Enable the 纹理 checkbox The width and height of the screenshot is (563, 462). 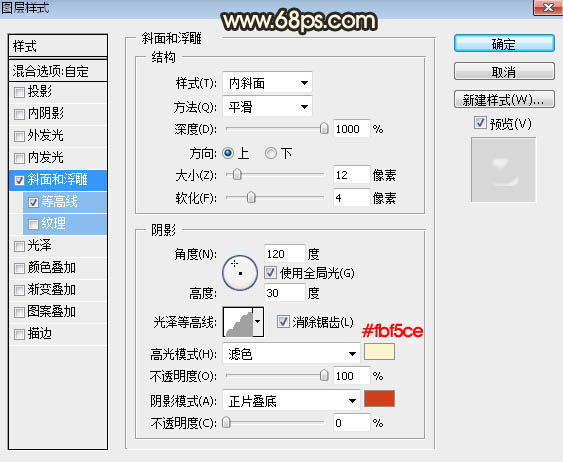point(33,224)
